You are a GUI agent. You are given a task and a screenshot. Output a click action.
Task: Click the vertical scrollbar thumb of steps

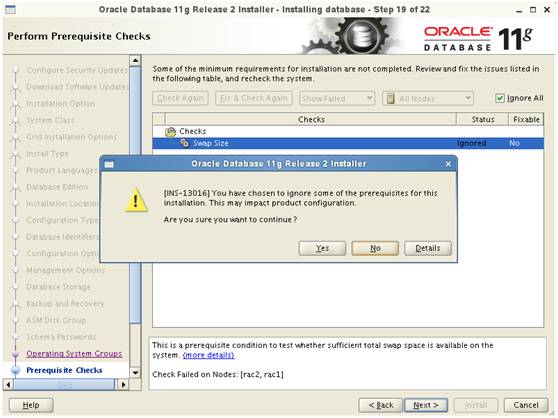coord(135,195)
